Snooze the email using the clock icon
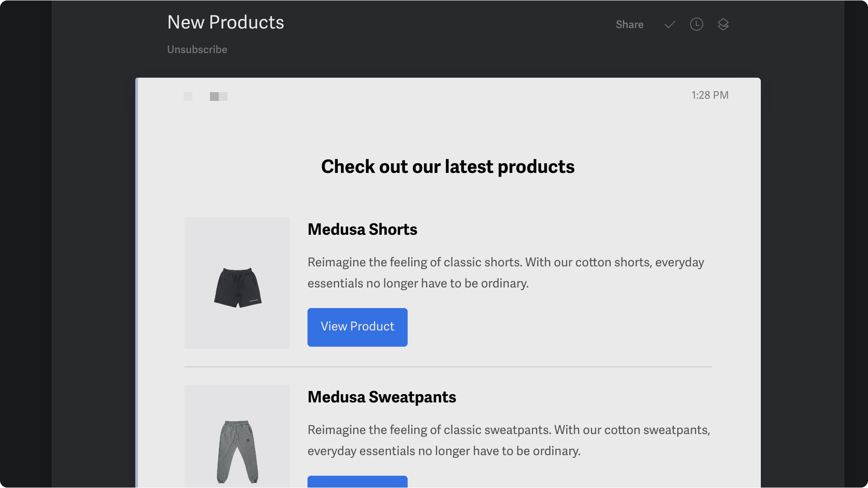 pos(696,25)
